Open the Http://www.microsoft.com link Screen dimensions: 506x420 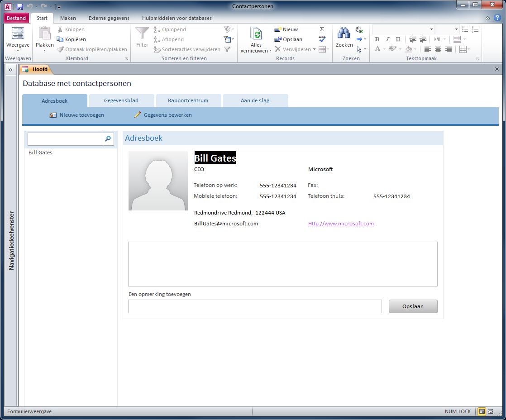(x=341, y=224)
